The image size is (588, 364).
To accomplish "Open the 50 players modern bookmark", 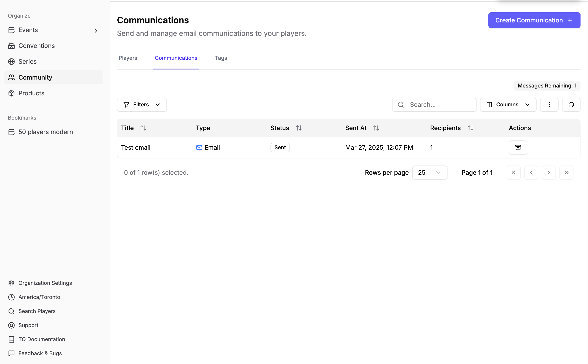I will 46,132.
